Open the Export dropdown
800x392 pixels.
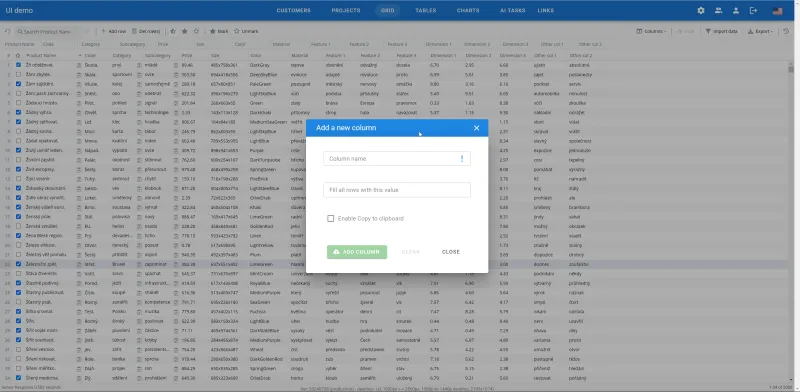(x=761, y=31)
